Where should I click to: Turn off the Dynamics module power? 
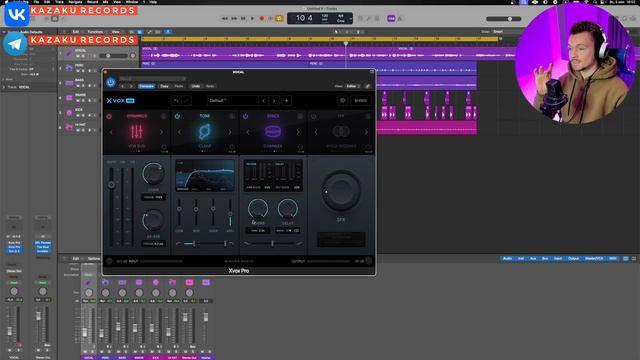click(109, 116)
